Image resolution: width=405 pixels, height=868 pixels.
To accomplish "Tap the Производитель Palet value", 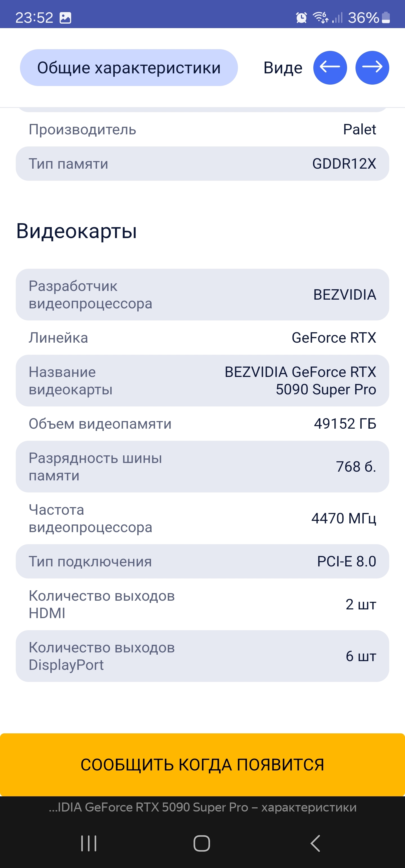I will pos(359,130).
